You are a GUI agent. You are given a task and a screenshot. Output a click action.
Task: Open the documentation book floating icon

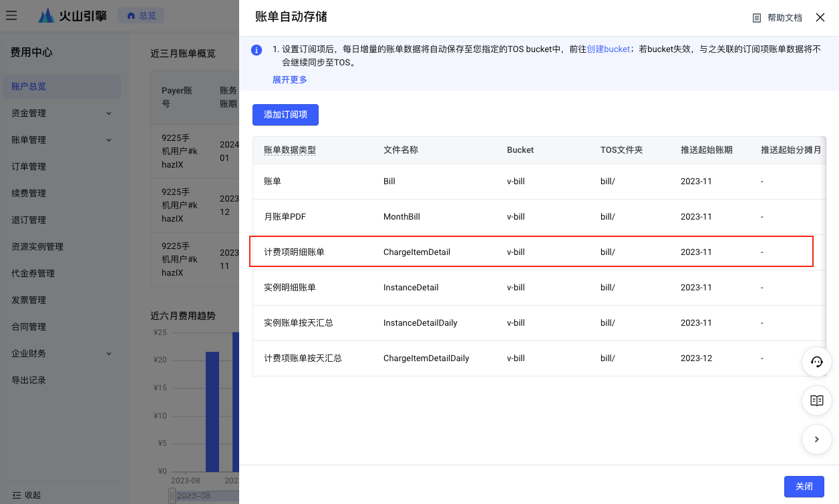(x=816, y=401)
